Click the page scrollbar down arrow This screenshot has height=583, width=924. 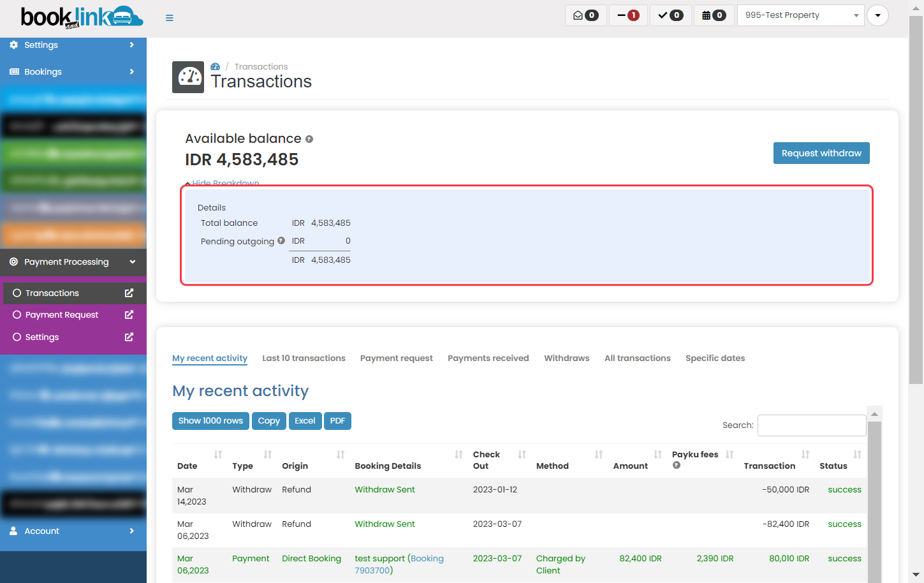pyautogui.click(x=916, y=575)
